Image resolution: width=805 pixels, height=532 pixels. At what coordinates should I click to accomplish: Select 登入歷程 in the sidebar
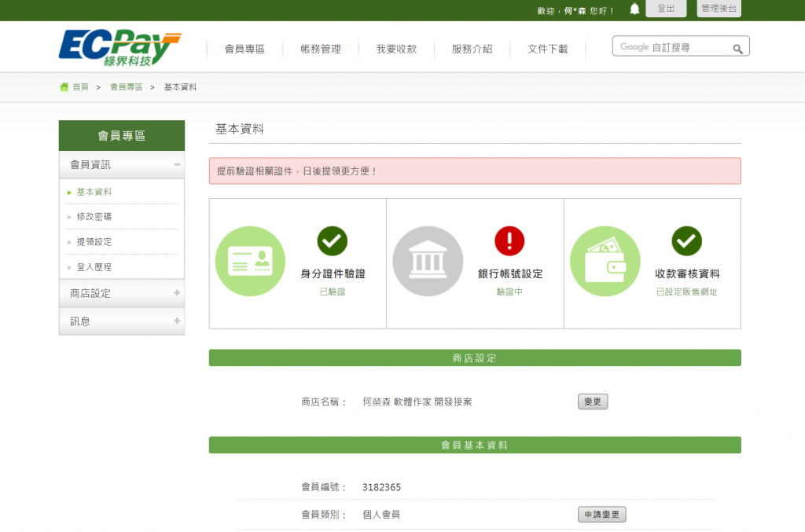[x=94, y=266]
